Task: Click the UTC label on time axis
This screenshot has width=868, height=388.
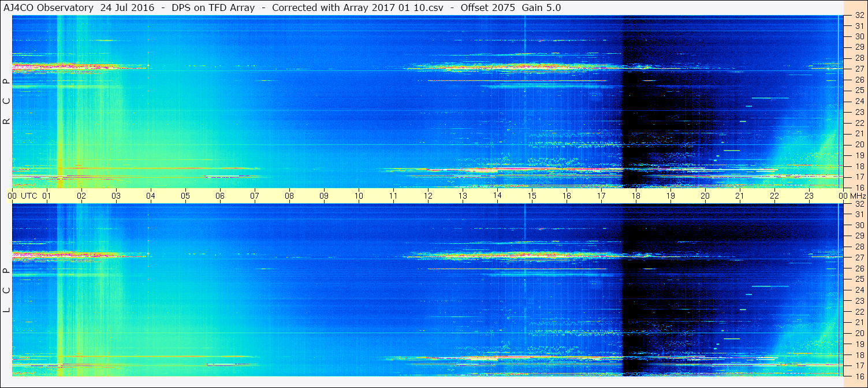Action: click(29, 196)
